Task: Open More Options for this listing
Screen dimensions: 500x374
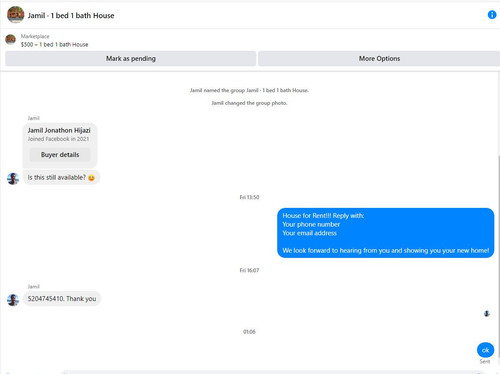Action: [x=379, y=59]
